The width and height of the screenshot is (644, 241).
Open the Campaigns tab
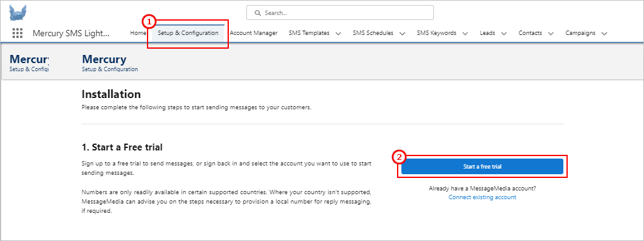click(x=580, y=33)
